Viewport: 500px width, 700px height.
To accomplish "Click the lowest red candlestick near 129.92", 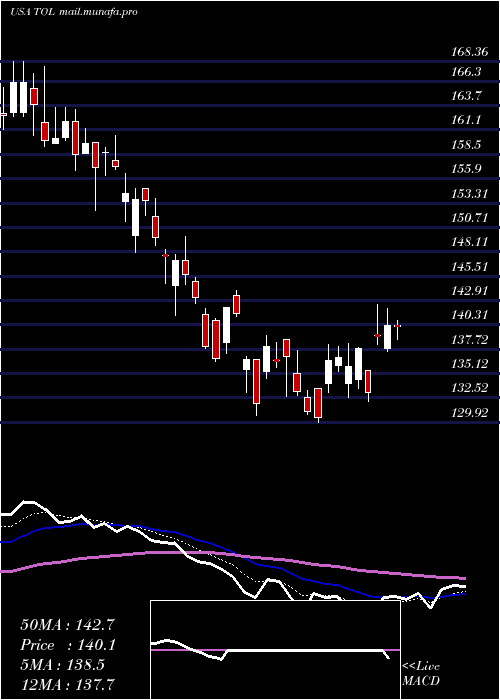I will [318, 403].
